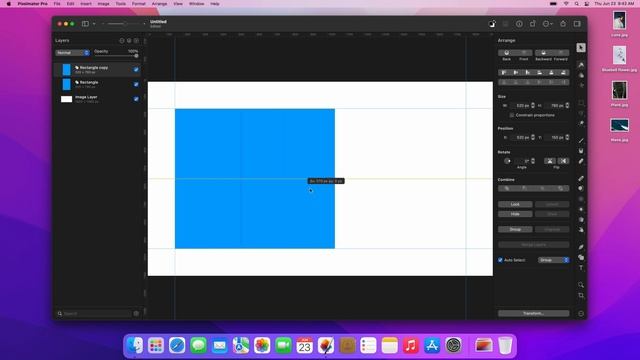This screenshot has height=360, width=640.
Task: Open Plant.jpg on the desktop
Action: pos(619,93)
